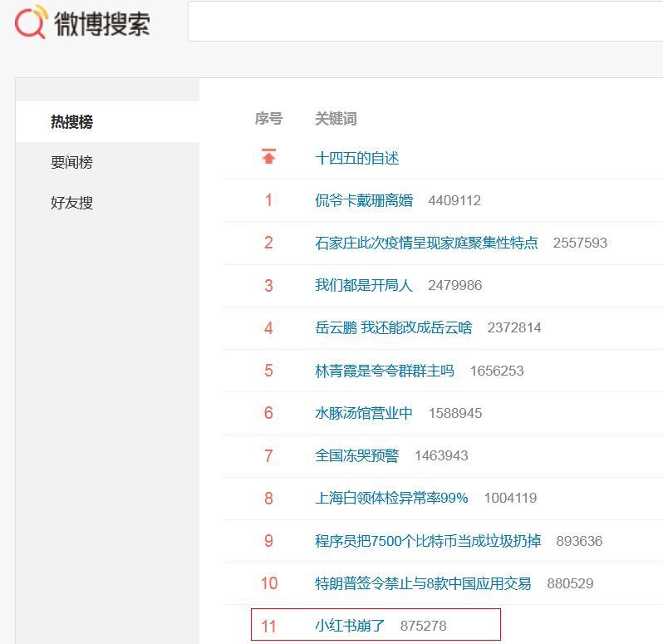Click the 序号 column header

(x=268, y=118)
